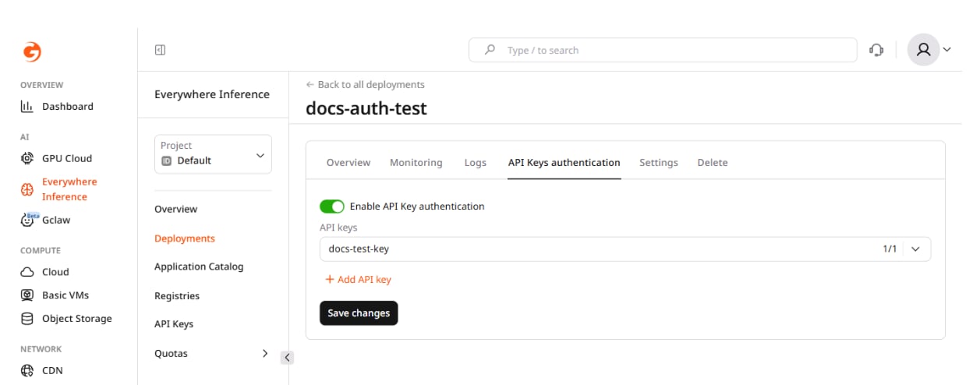This screenshot has height=385, width=980.
Task: Open the Delete tab
Action: 713,163
